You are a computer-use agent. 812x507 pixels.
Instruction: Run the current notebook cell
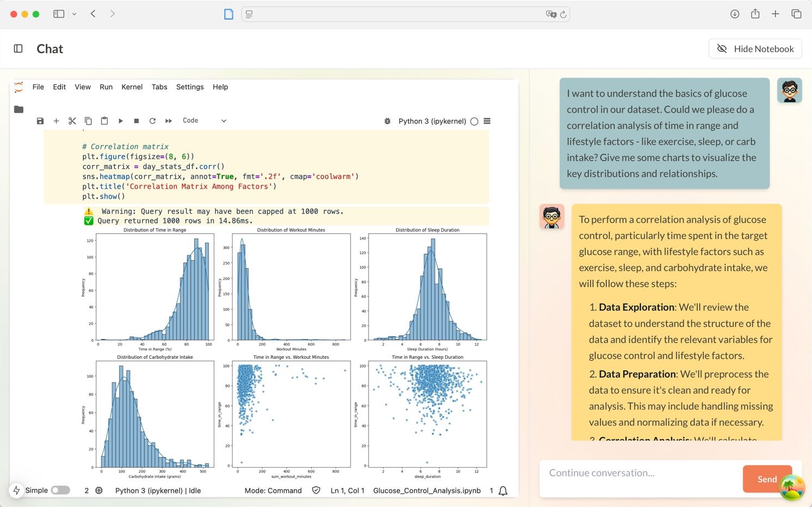pyautogui.click(x=120, y=120)
